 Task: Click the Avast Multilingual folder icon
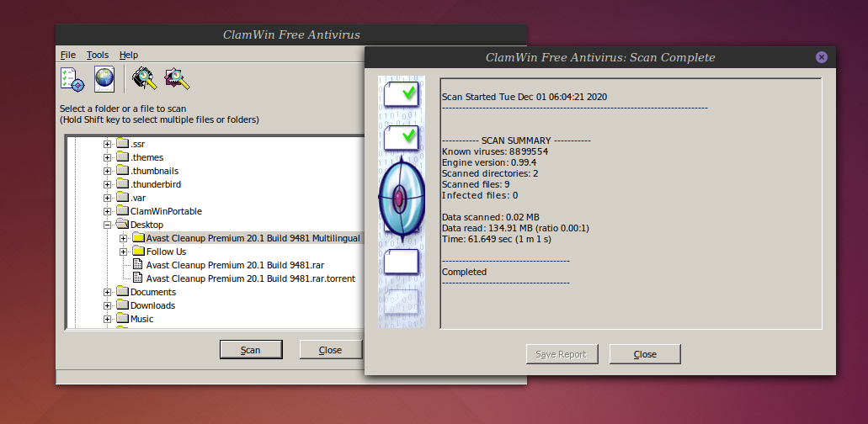pos(138,238)
